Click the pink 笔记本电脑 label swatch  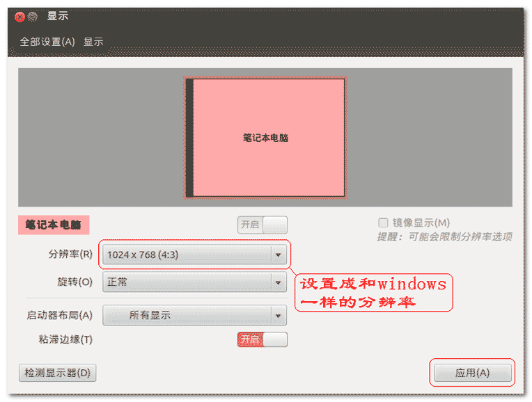54,225
